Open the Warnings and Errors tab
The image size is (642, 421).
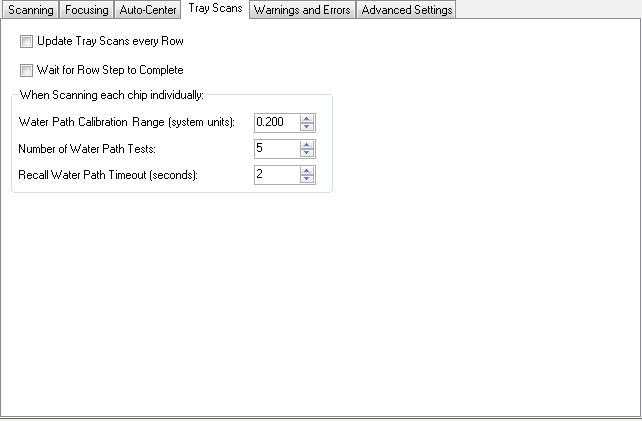click(x=302, y=10)
